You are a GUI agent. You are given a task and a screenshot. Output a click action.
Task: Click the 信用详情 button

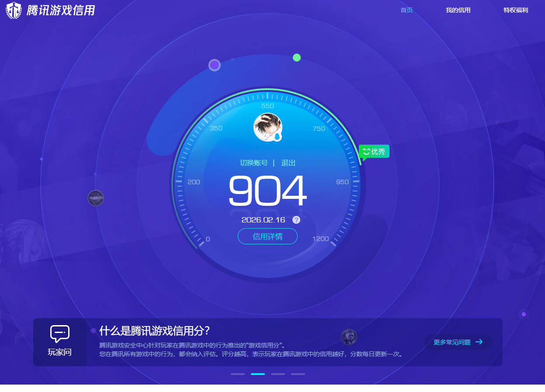pyautogui.click(x=267, y=236)
